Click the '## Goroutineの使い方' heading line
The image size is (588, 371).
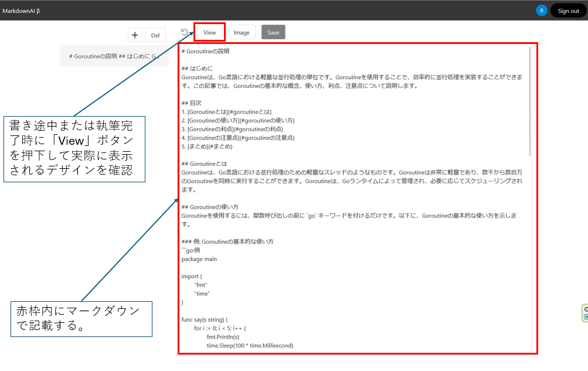[210, 207]
